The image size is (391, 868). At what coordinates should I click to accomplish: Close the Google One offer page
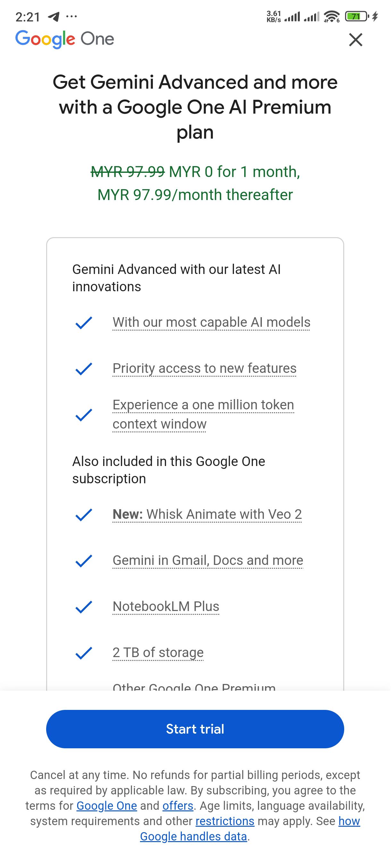(x=355, y=40)
